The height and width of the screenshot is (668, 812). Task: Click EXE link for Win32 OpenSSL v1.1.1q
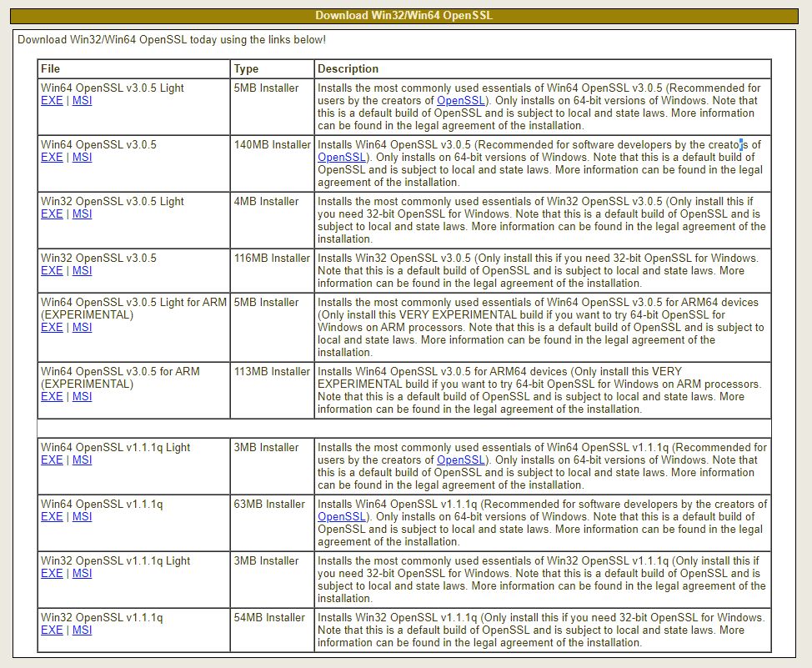click(x=52, y=630)
